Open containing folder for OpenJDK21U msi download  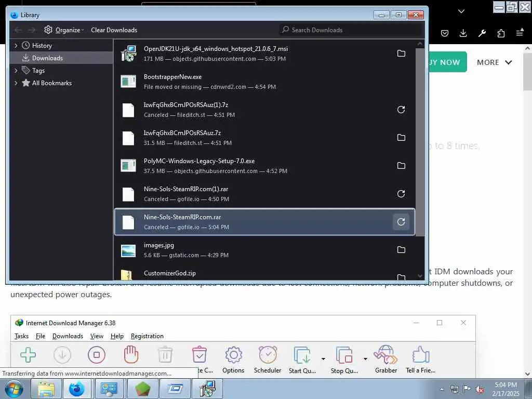401,54
